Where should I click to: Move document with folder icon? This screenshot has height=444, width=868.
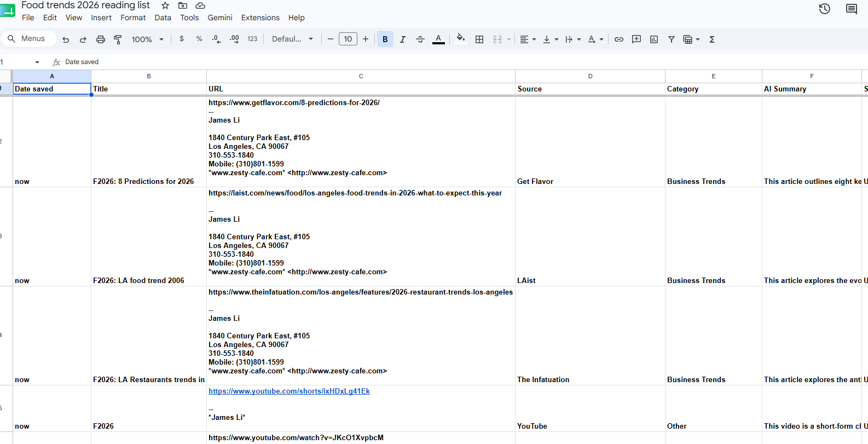(183, 5)
